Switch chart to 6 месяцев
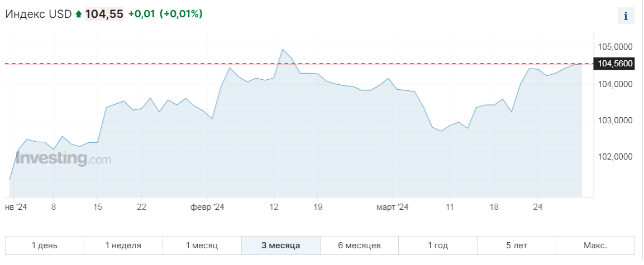 (x=359, y=245)
